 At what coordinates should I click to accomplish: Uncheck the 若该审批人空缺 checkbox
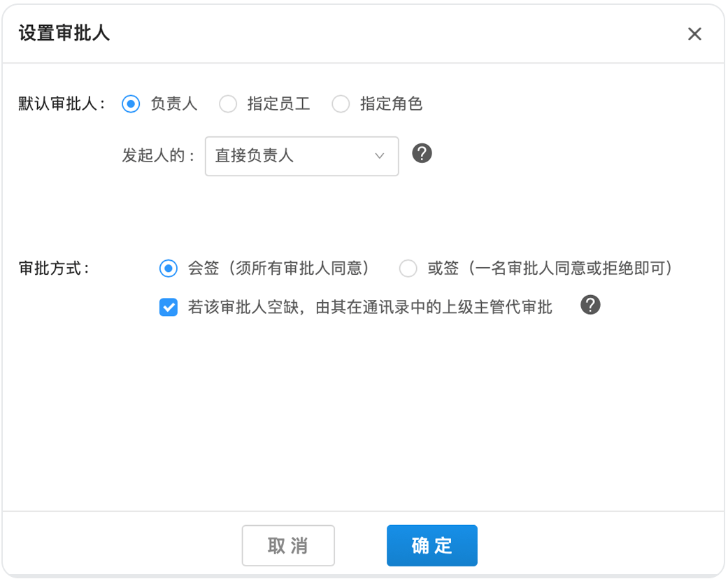pyautogui.click(x=169, y=307)
